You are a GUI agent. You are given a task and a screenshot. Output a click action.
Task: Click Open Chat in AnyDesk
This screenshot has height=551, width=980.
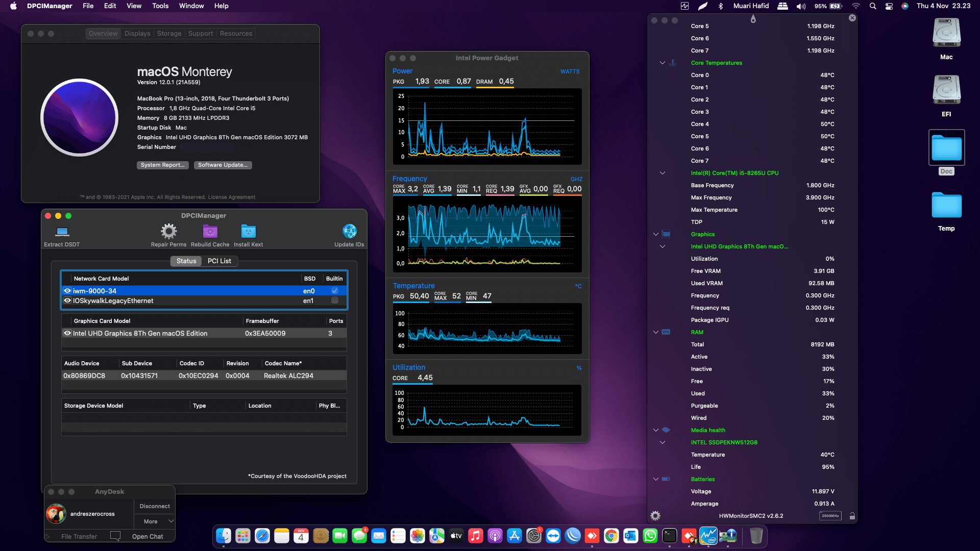click(x=148, y=536)
